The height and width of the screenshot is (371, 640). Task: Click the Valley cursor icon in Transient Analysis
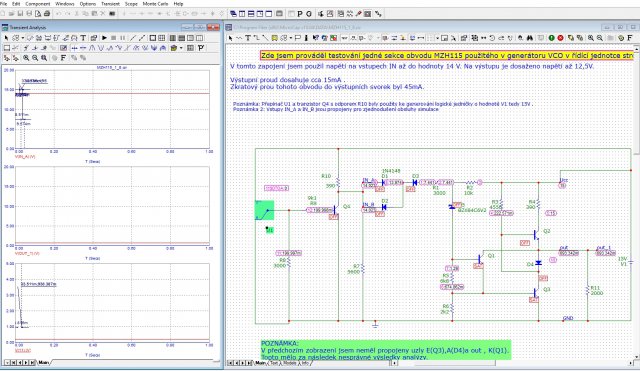pyautogui.click(x=101, y=47)
